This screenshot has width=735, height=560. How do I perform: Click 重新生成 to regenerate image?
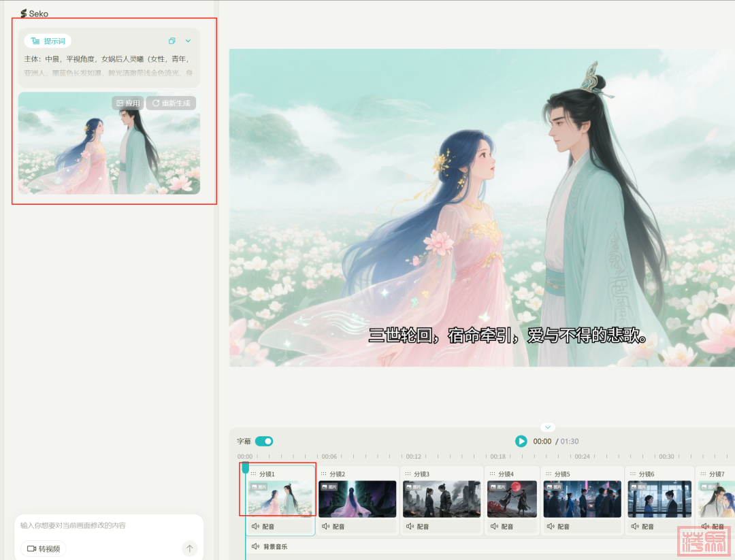(171, 103)
